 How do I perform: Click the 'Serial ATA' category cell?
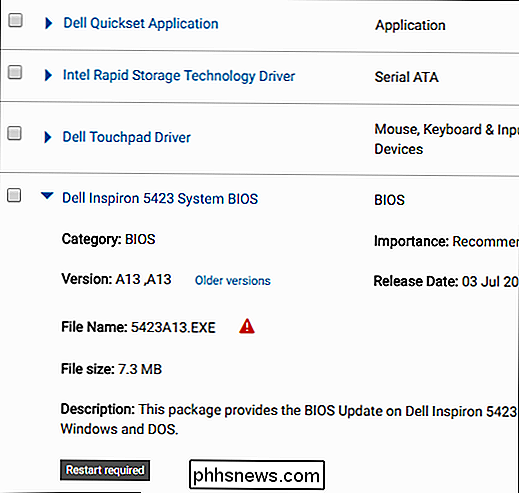[x=406, y=77]
